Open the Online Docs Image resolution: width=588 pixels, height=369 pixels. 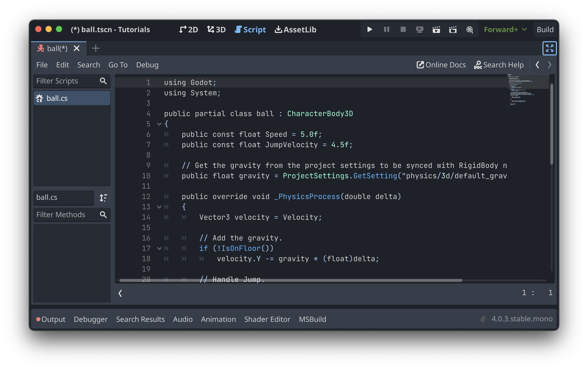pyautogui.click(x=441, y=65)
